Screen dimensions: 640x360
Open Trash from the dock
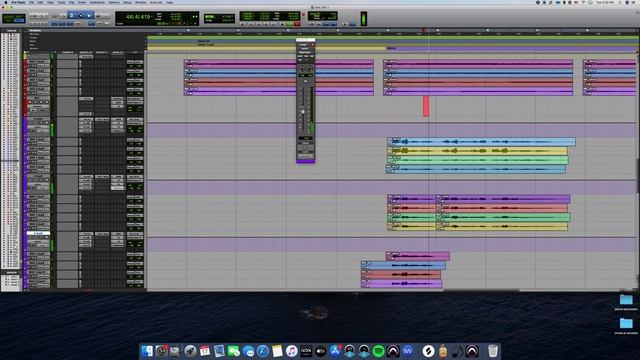coord(493,351)
